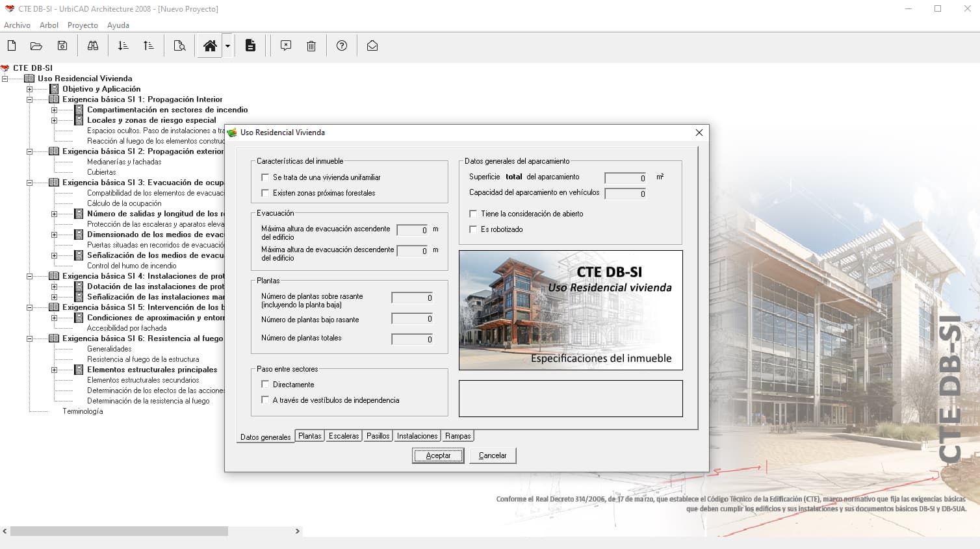Open the Ayuda menu
The image size is (980, 549).
(118, 25)
